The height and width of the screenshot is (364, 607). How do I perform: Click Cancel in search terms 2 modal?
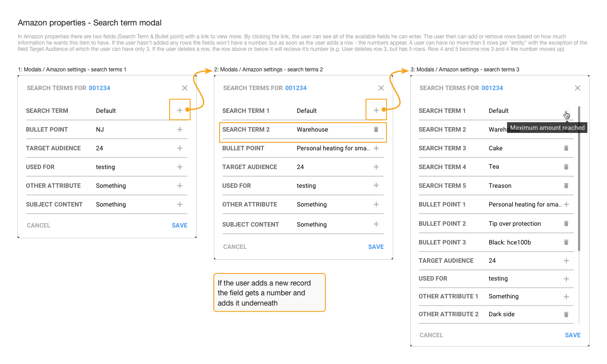(235, 247)
